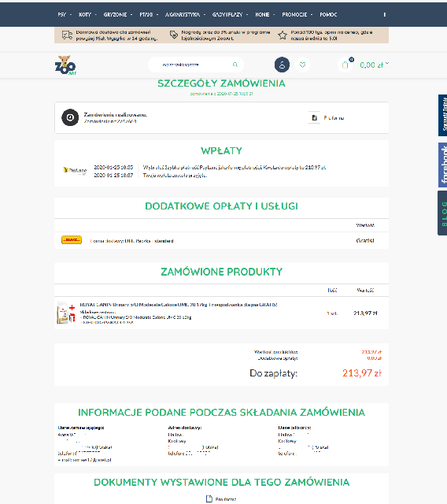Click the Zamówienie realizowane status text
The width and height of the screenshot is (447, 504).
tap(115, 114)
